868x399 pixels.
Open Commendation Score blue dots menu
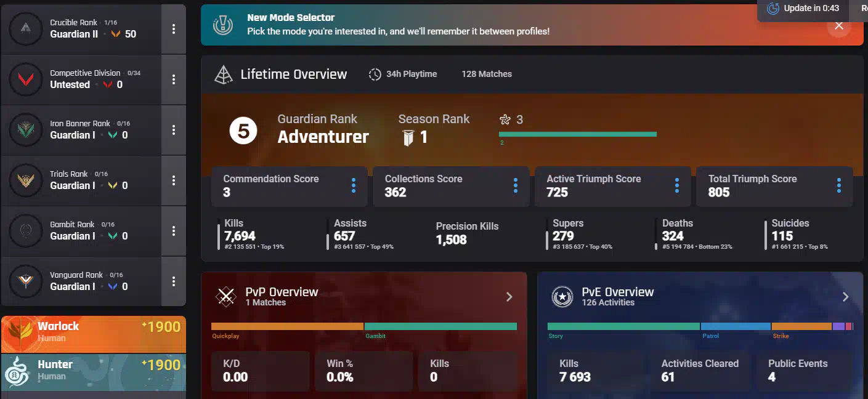[x=354, y=185]
